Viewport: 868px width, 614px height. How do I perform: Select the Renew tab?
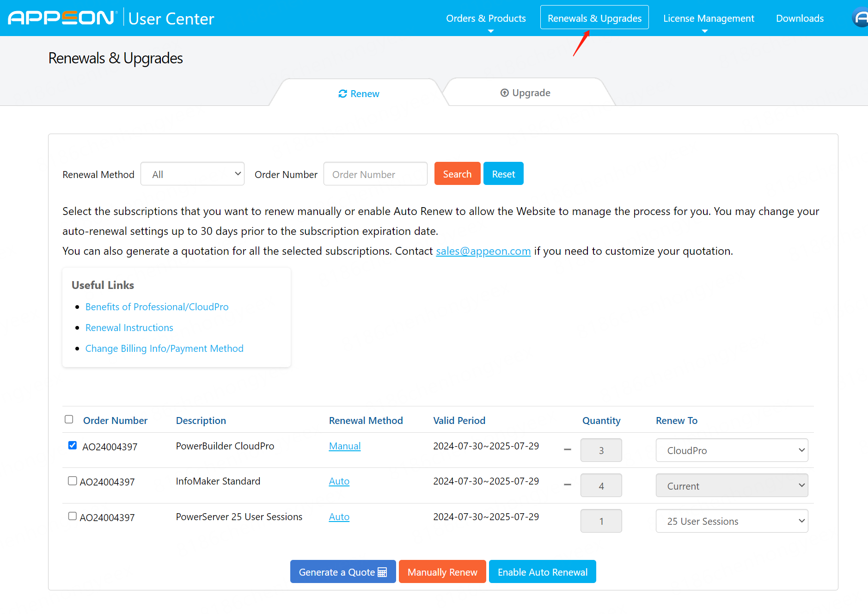[x=359, y=94]
